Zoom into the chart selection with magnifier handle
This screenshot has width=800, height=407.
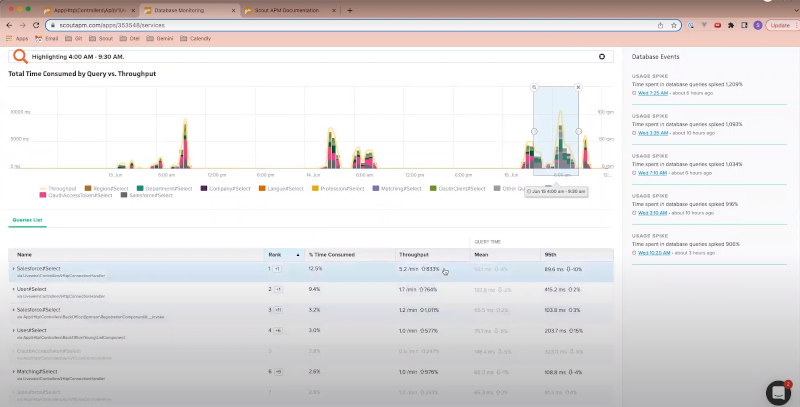point(534,87)
